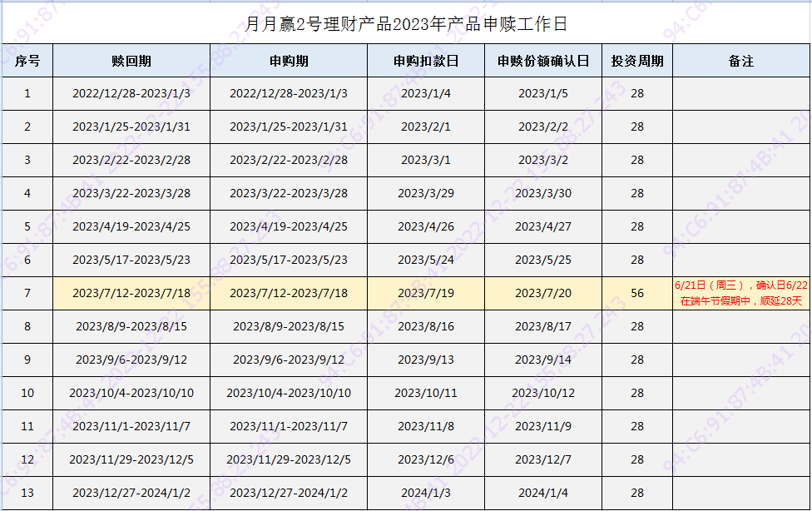Click cell 2023/8/17
Viewport: 812px width, 511px height.
(543, 326)
